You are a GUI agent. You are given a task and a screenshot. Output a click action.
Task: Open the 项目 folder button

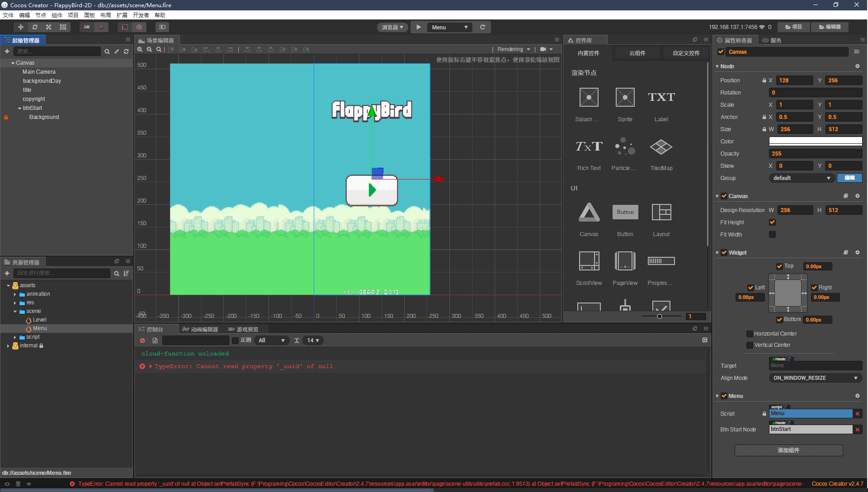click(793, 27)
